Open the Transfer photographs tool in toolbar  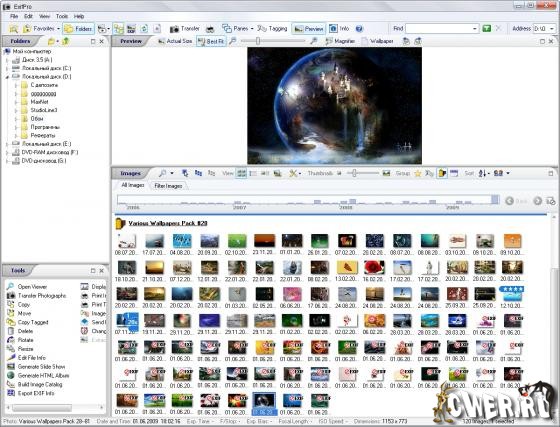pos(184,29)
